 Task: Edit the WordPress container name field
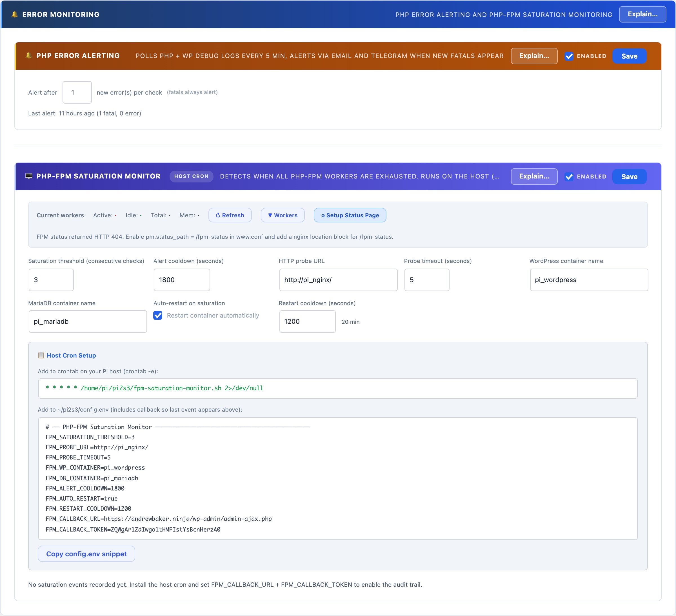tap(589, 280)
